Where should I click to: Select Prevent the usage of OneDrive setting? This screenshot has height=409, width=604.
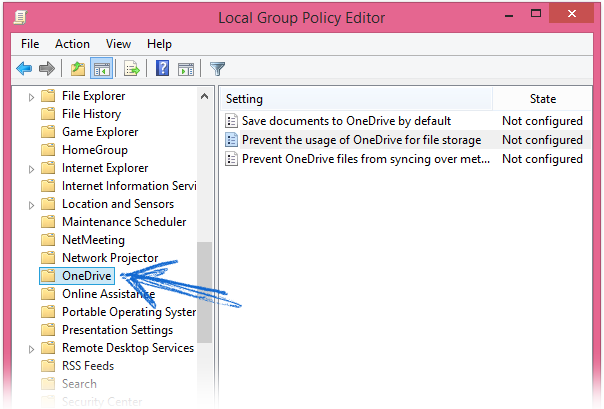click(x=361, y=140)
